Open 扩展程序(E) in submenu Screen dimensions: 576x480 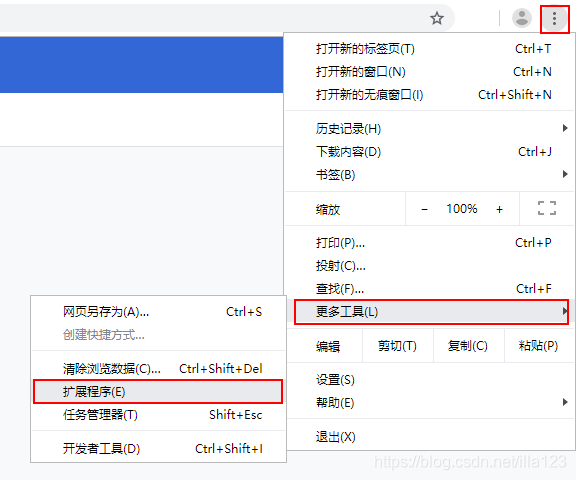[x=158, y=391]
